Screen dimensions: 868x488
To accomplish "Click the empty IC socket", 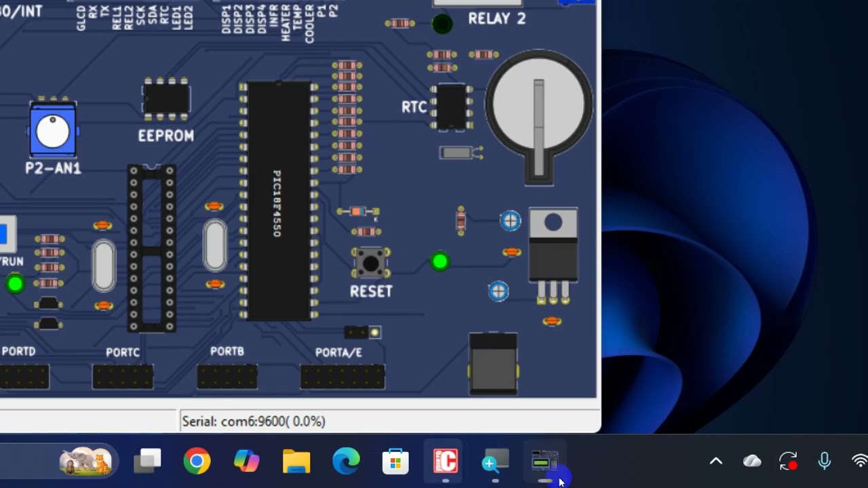I will [x=152, y=248].
